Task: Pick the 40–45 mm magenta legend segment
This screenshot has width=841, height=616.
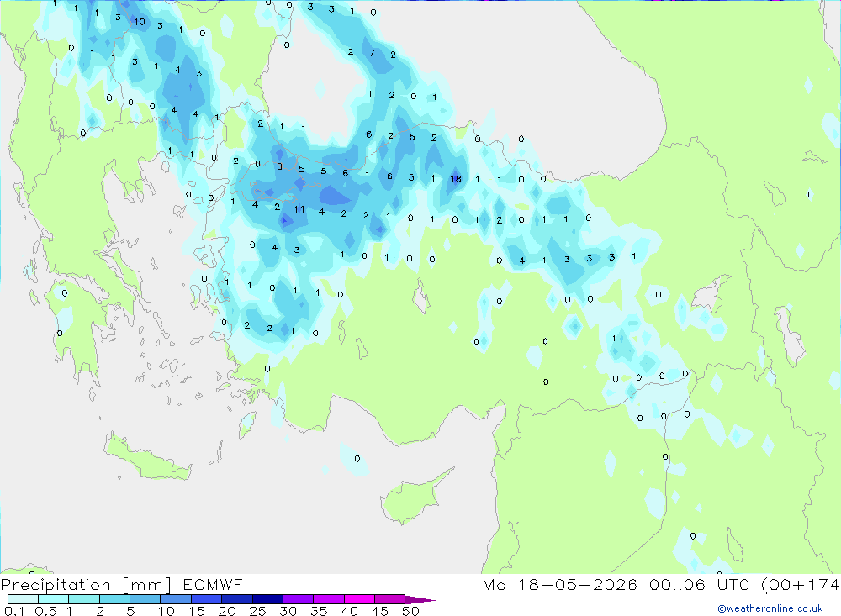Action: coord(359,599)
